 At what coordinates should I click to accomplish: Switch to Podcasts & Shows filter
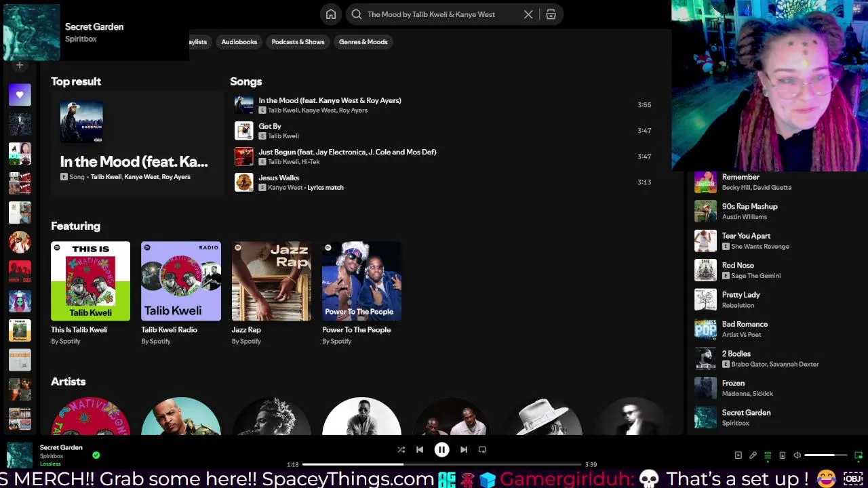click(298, 42)
